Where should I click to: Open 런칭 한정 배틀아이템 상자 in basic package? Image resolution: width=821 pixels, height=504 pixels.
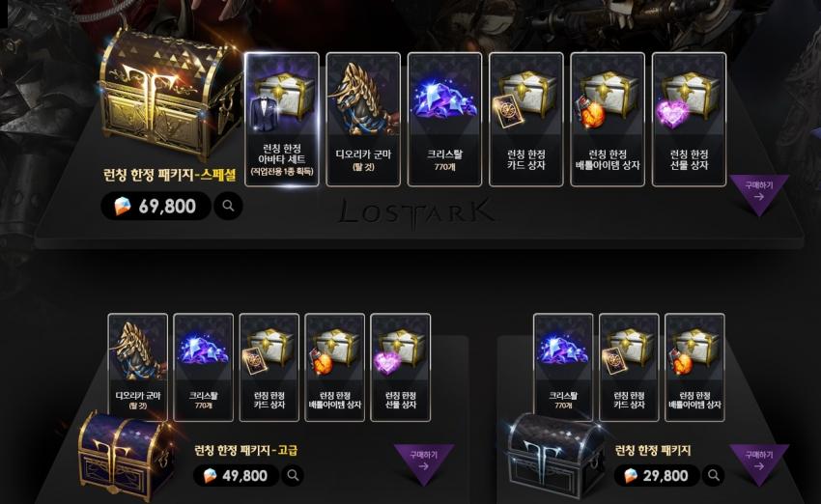[x=694, y=368]
